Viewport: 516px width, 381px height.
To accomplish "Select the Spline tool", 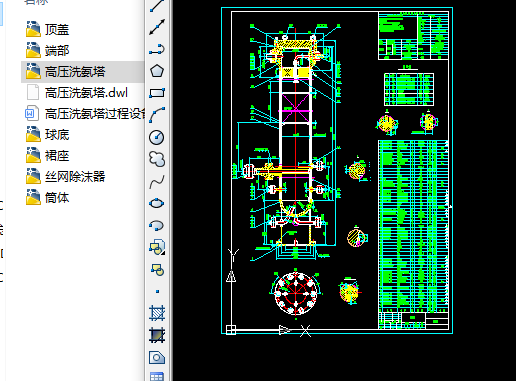I will 157,182.
